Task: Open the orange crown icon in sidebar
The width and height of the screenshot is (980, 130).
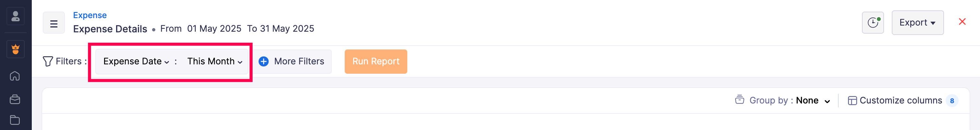Action: 16,49
